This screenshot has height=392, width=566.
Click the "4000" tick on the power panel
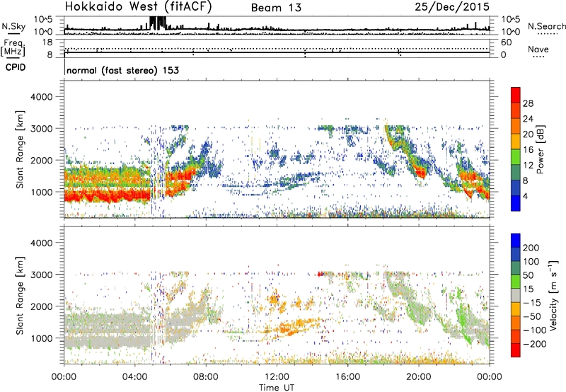41,97
